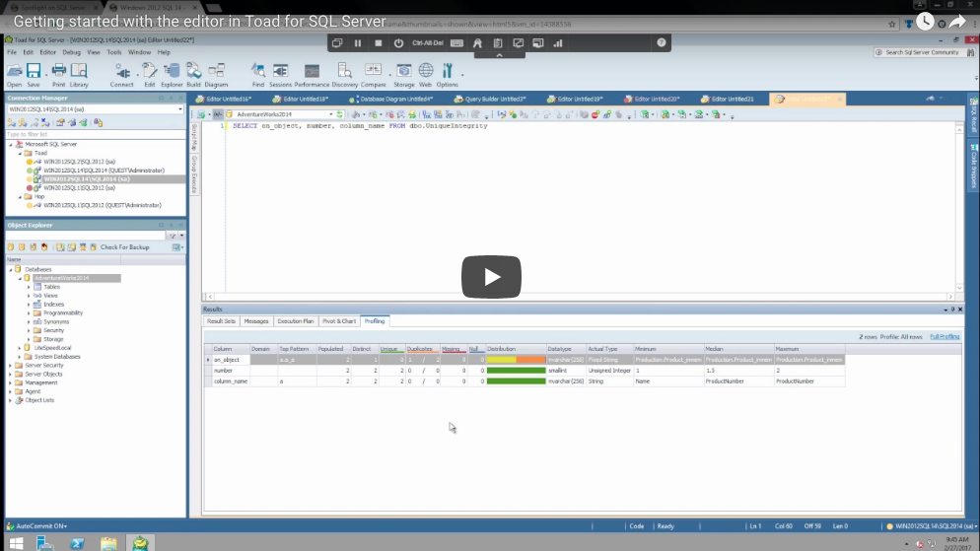Image resolution: width=980 pixels, height=551 pixels.
Task: Click the Options toolbar icon
Action: tap(448, 74)
